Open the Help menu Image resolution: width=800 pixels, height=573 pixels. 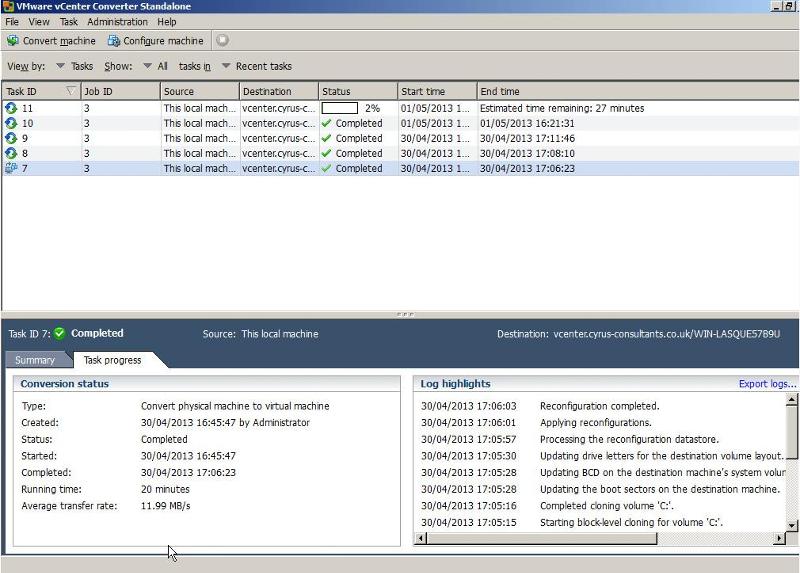click(x=167, y=21)
